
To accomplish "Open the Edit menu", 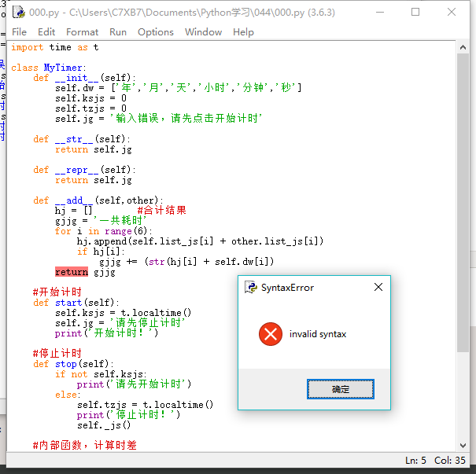I will click(46, 32).
